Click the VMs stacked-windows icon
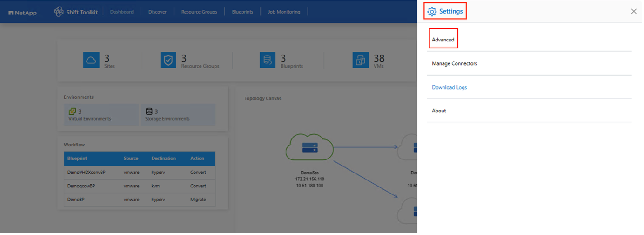Viewport: 644px width, 235px height. tap(362, 60)
